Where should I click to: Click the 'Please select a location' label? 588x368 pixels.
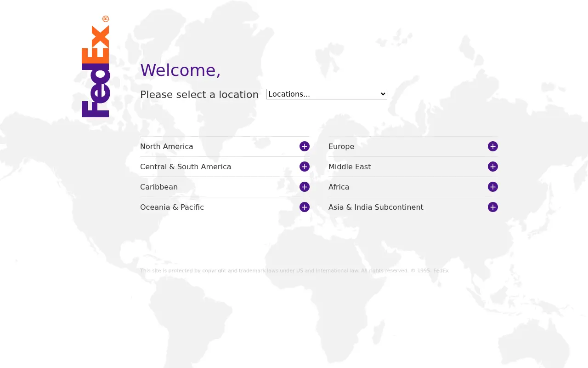pos(199,94)
